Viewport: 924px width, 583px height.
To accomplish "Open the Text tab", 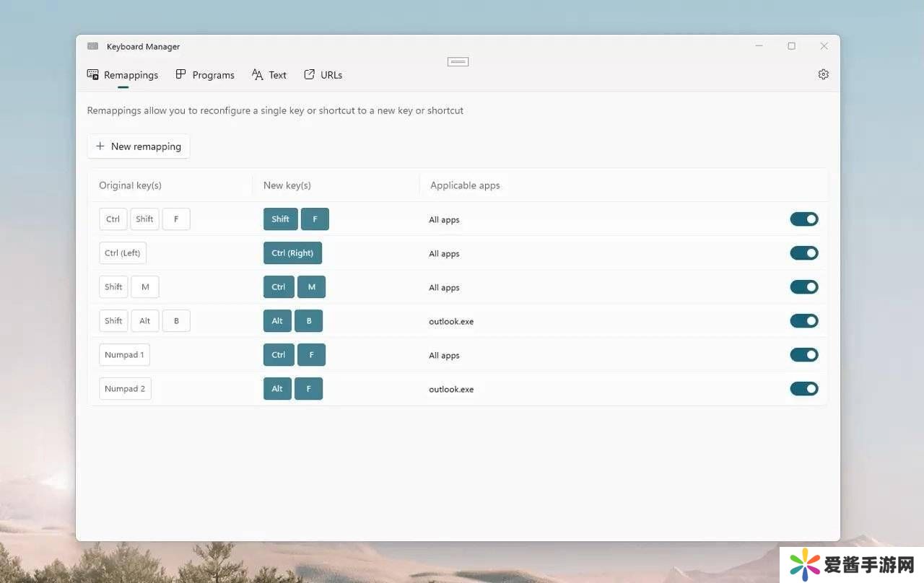I will 269,75.
